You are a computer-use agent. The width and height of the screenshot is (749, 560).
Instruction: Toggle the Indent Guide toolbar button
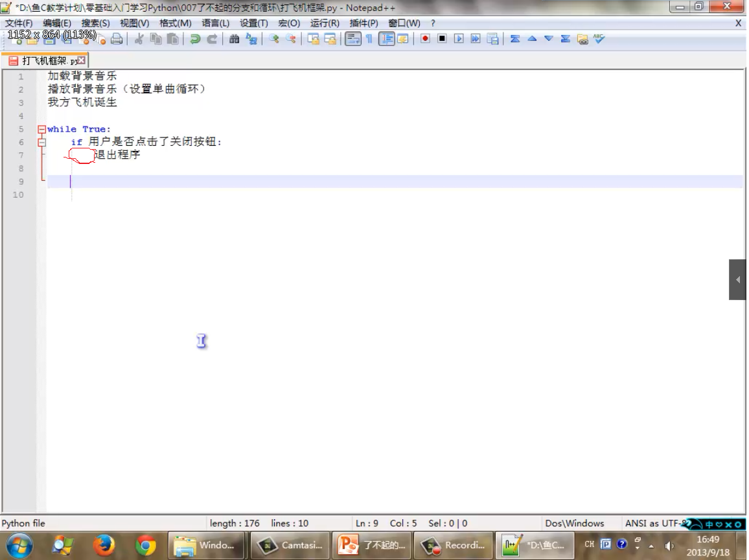[x=386, y=39]
